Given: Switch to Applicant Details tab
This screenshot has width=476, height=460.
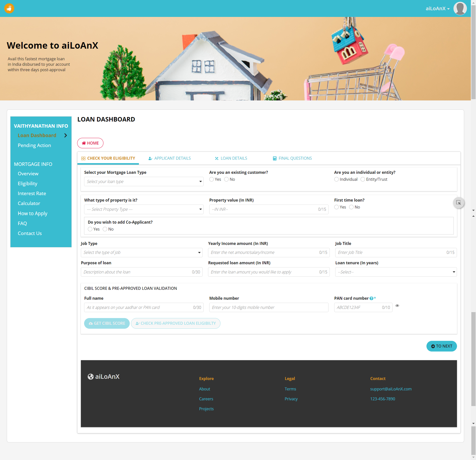Looking at the screenshot, I should point(170,158).
